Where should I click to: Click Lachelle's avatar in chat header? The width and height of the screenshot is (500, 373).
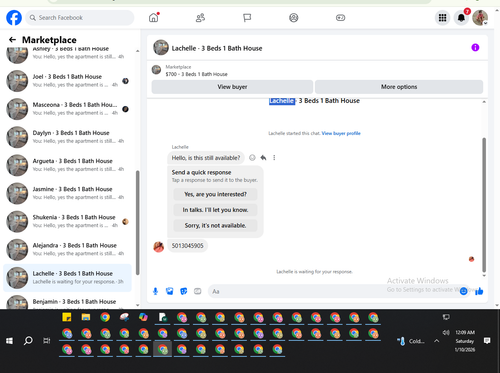pos(161,48)
